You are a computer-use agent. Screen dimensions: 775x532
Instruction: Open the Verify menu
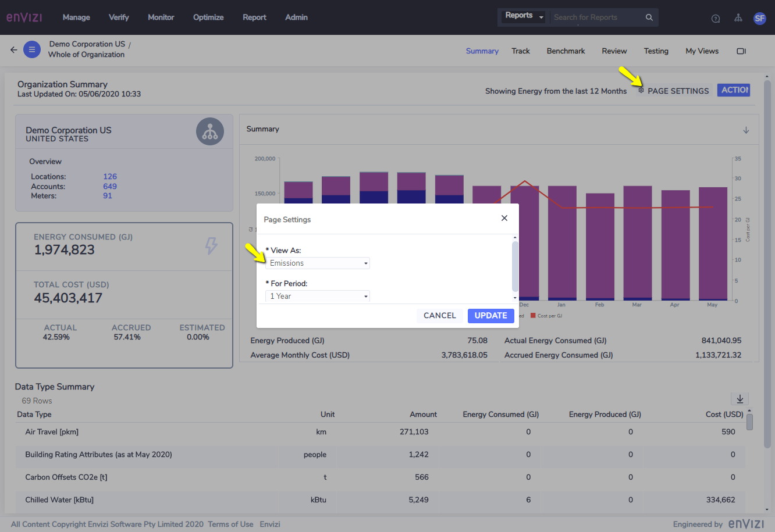click(x=119, y=17)
